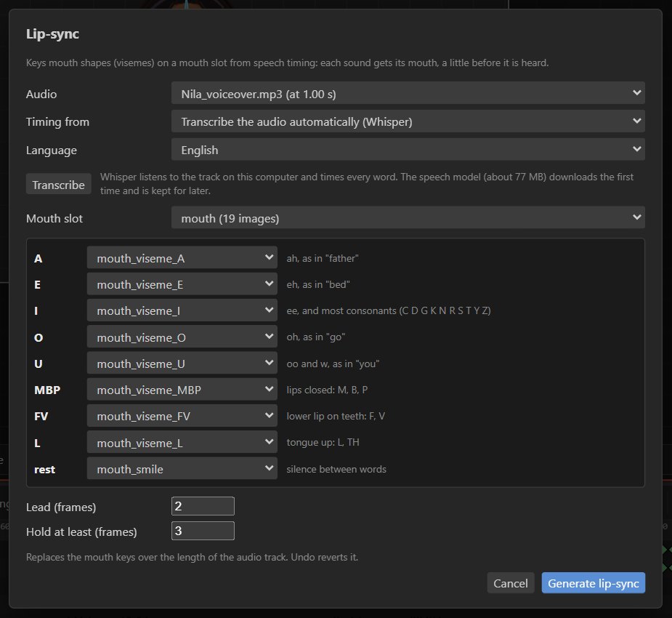672x618 pixels.
Task: Open the Language dropdown
Action: pyautogui.click(x=408, y=150)
